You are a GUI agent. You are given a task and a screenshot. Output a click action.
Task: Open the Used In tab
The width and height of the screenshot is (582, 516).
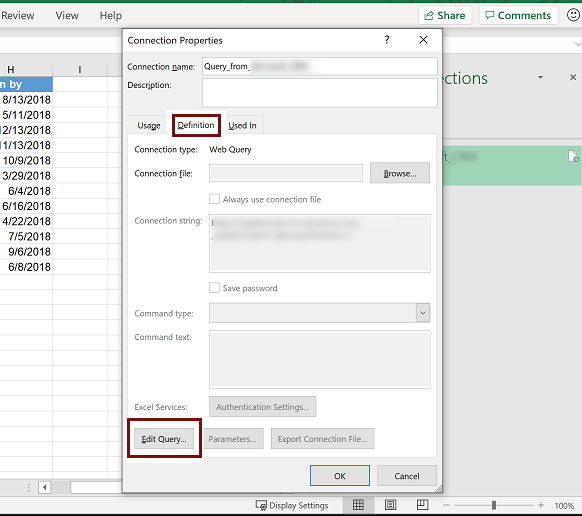(x=242, y=125)
